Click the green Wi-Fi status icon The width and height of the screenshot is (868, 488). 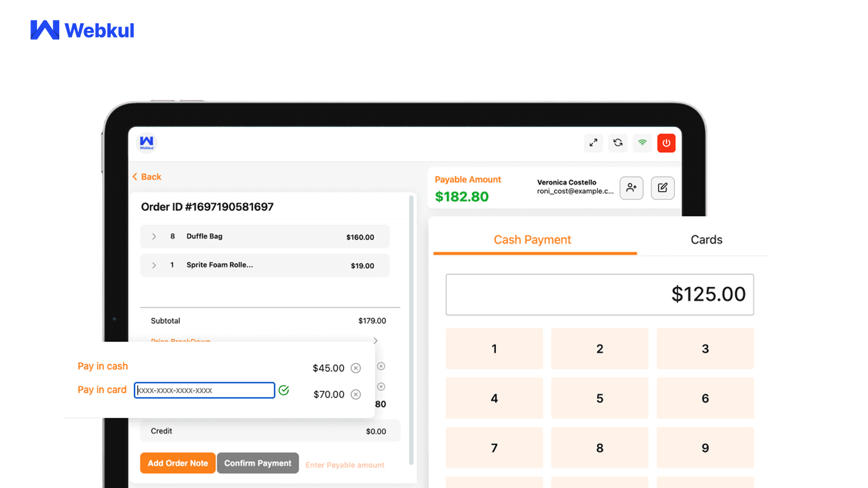642,143
